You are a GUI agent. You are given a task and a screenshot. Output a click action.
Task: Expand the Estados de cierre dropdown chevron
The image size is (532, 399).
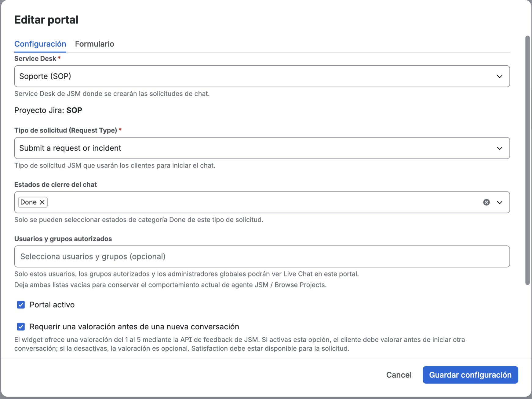click(x=500, y=202)
